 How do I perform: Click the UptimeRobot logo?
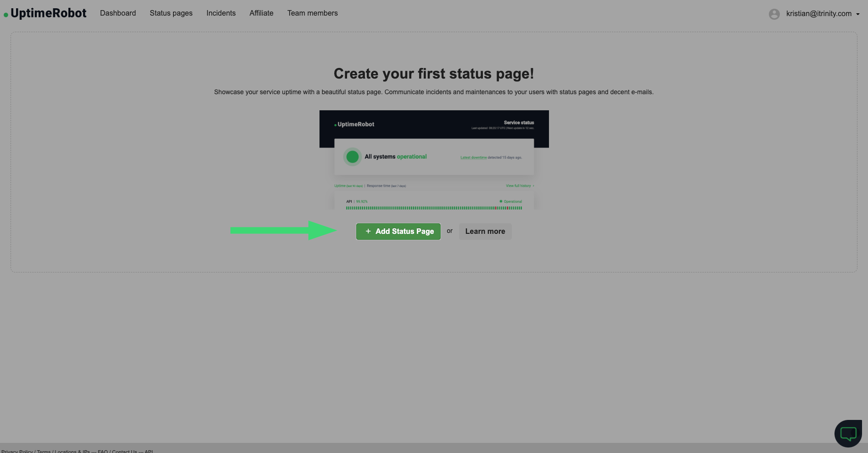(45, 13)
